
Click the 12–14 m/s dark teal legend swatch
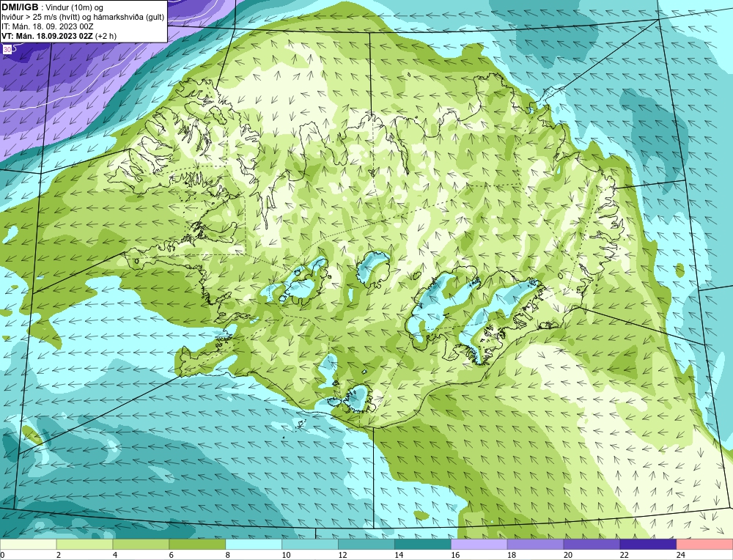[366, 545]
